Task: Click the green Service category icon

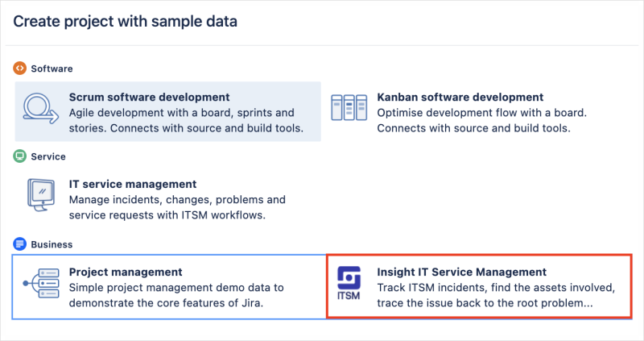Action: tap(20, 156)
